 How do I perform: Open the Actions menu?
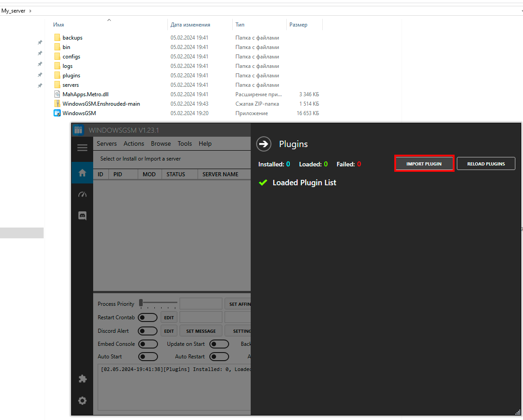pos(134,143)
